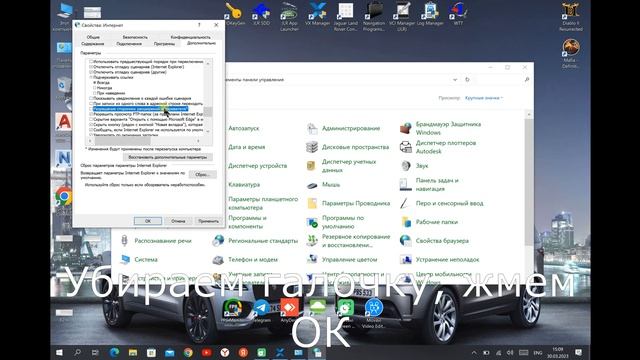Click OK in the Internet Properties dialog
The width and height of the screenshot is (640, 360).
[x=148, y=221]
